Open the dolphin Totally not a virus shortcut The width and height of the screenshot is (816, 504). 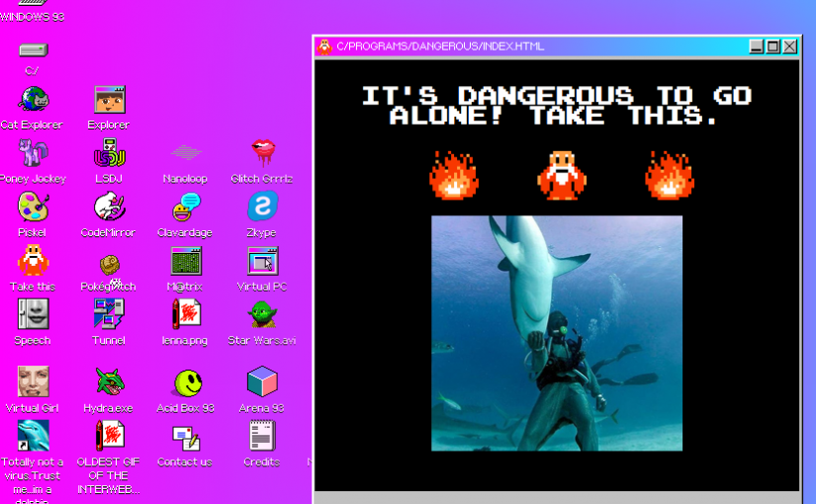pos(34,436)
